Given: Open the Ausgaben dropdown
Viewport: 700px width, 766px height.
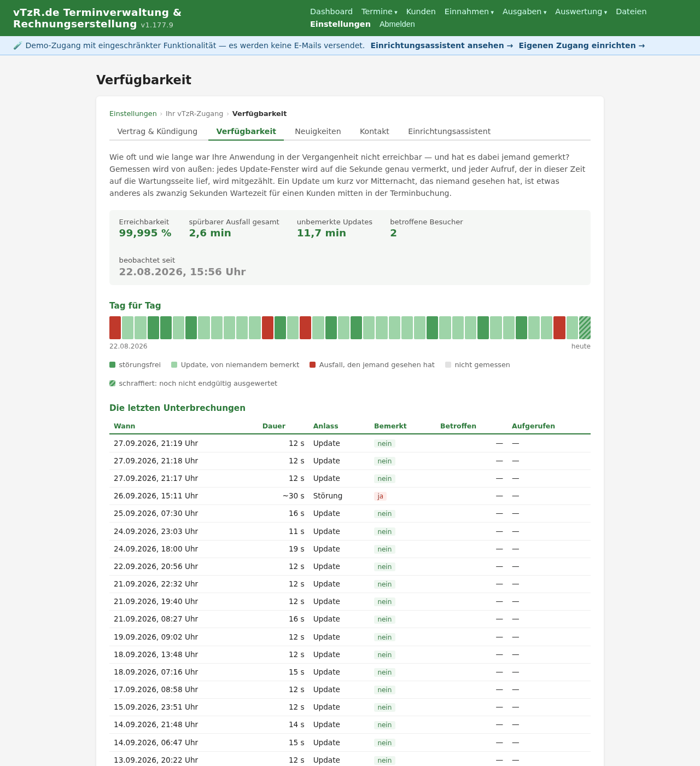Looking at the screenshot, I should coord(524,11).
